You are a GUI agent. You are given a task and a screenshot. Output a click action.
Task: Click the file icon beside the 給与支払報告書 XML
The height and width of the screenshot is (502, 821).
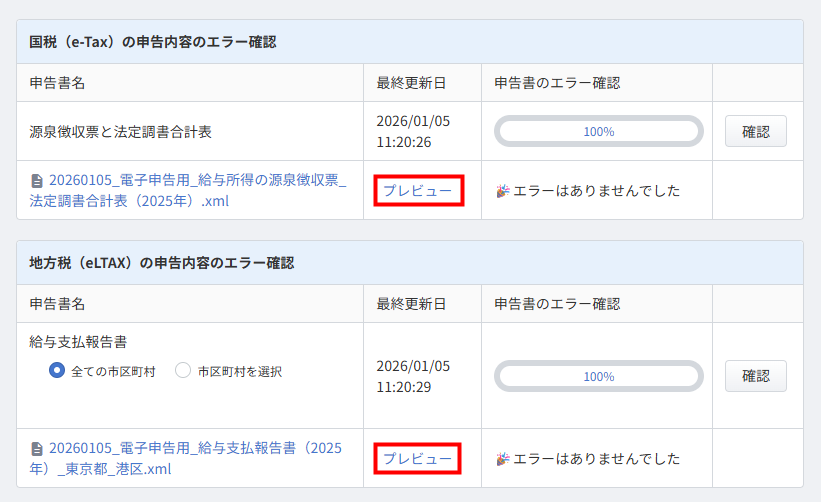click(x=37, y=449)
